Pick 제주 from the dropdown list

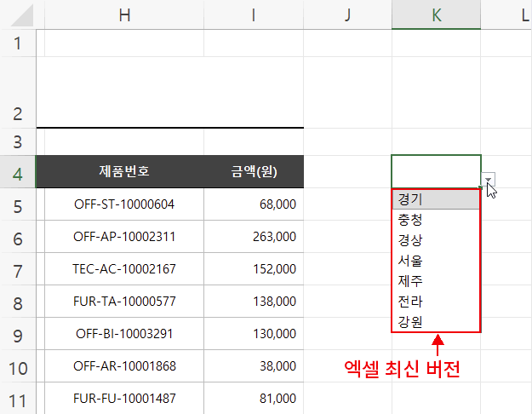click(x=436, y=281)
